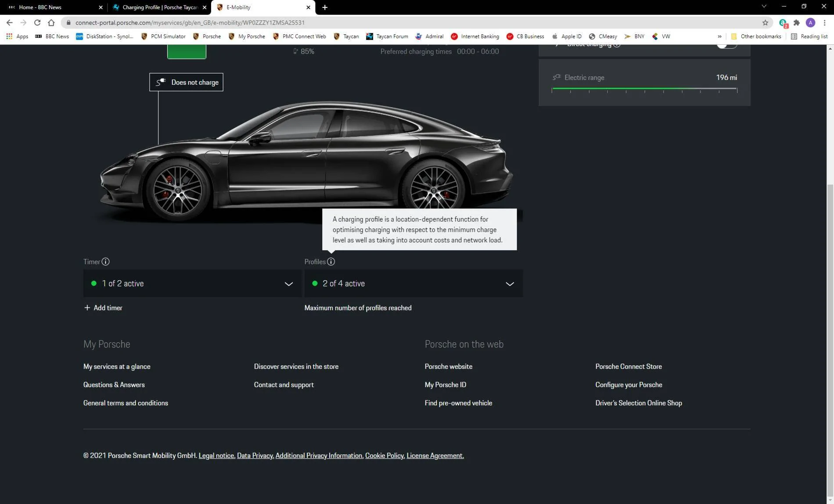Image resolution: width=834 pixels, height=504 pixels.
Task: Open a new browser tab
Action: tap(324, 7)
